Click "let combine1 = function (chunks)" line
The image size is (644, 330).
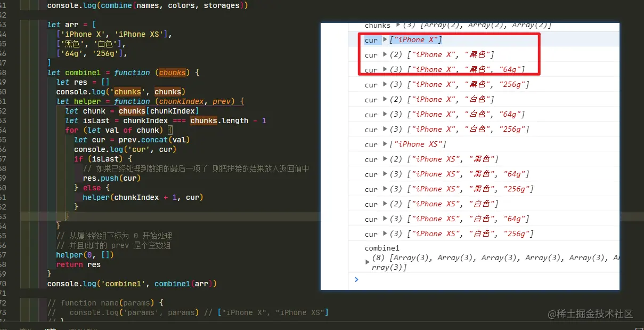coord(123,73)
